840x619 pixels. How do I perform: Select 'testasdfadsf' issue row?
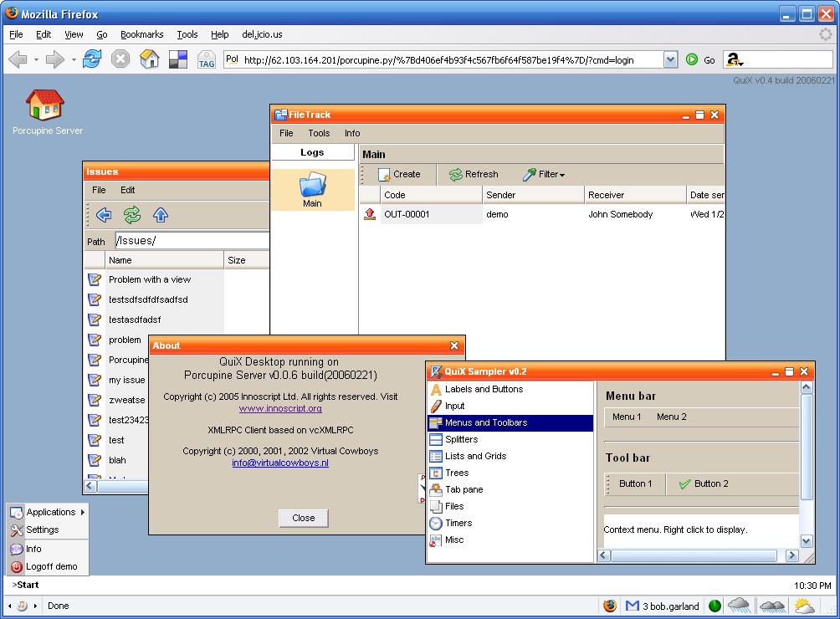pyautogui.click(x=135, y=320)
